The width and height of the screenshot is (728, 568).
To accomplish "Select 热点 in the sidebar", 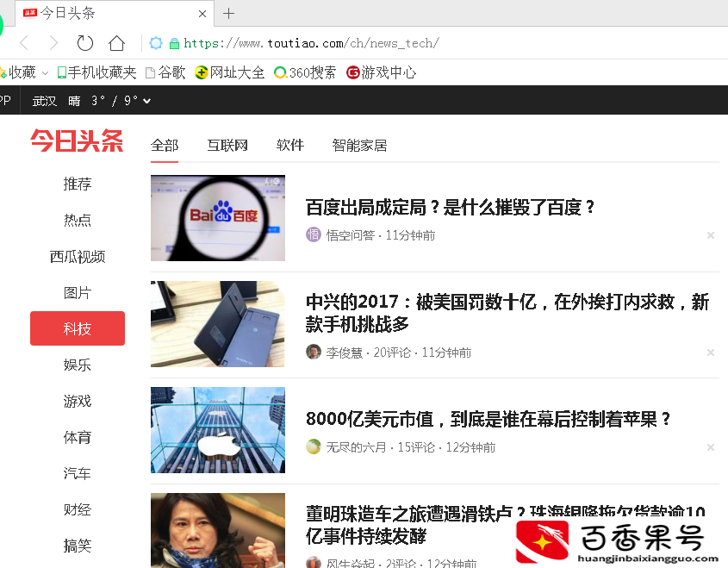I will point(78,220).
